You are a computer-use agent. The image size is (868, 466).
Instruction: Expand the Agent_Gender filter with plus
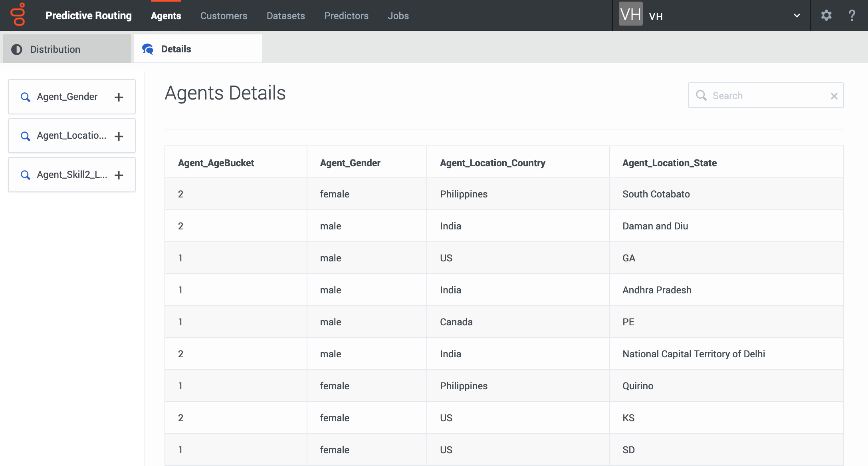119,97
